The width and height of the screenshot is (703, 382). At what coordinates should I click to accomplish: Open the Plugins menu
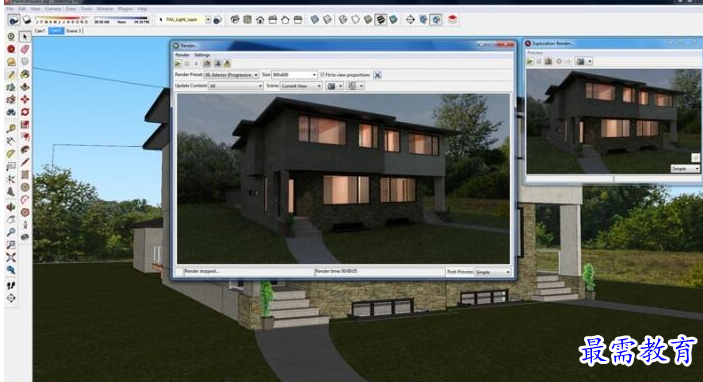point(125,9)
